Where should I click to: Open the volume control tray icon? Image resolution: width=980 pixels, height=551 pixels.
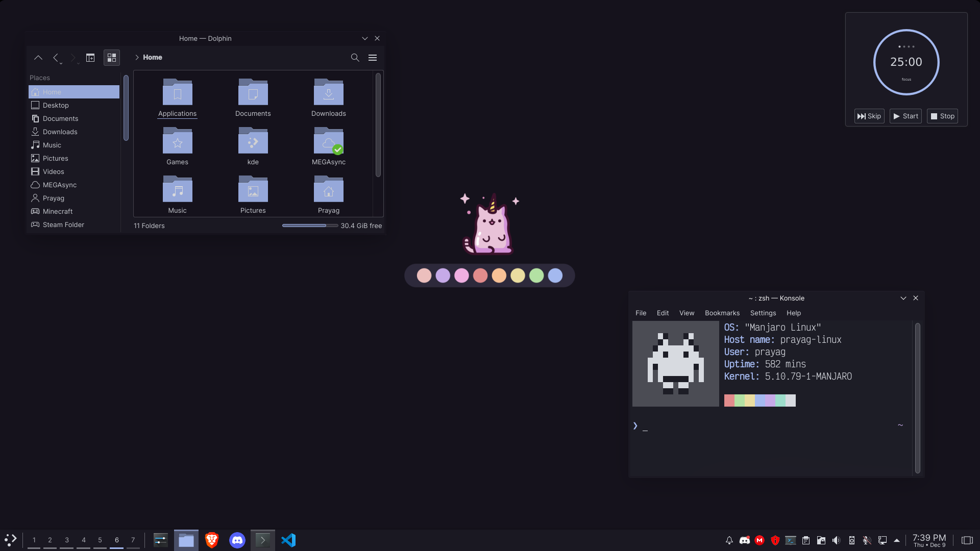pos(837,540)
